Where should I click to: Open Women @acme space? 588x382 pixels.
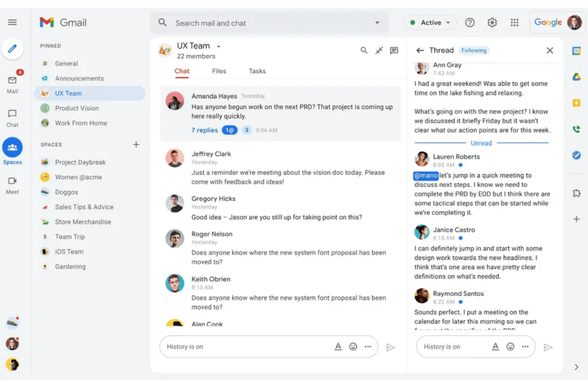pyautogui.click(x=90, y=177)
